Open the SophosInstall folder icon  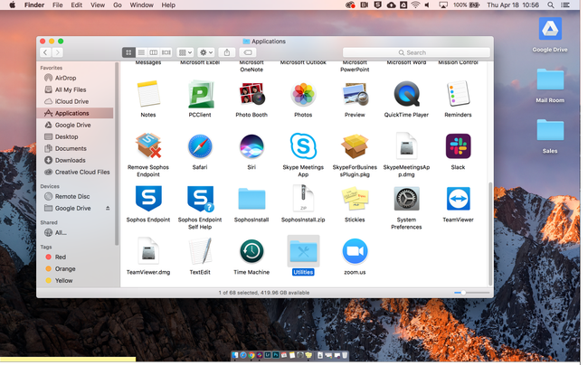251,199
